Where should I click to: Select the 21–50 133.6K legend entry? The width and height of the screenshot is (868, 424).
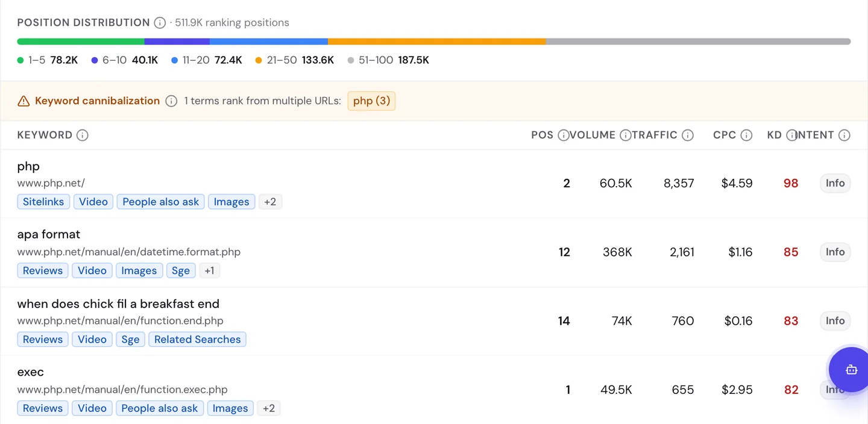coord(295,60)
